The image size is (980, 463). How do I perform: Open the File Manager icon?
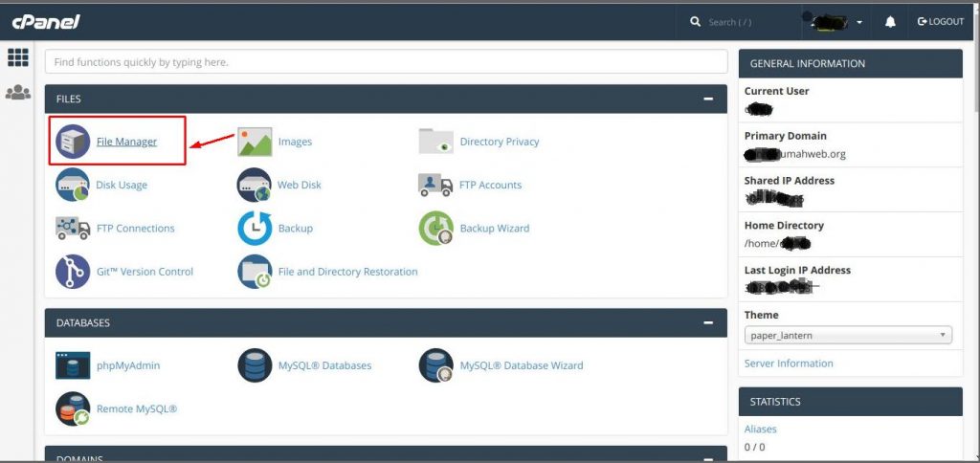pos(73,142)
